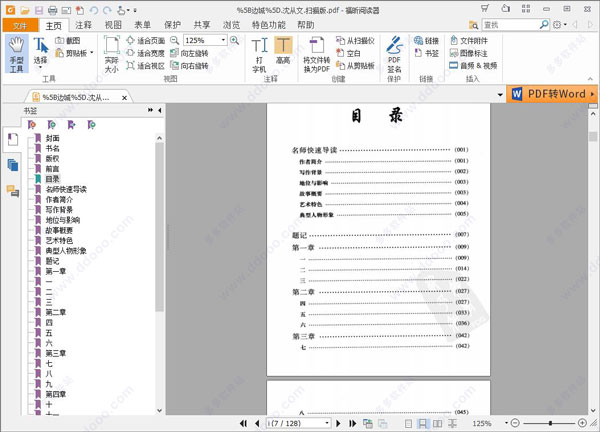600x432 pixels.
Task: Switch to the 注释 Comment tab
Action: [83, 25]
